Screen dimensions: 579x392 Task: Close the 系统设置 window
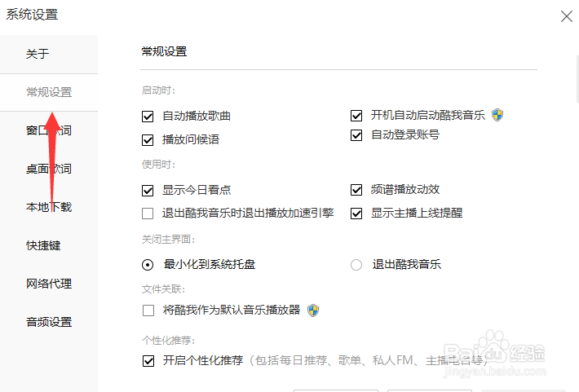point(566,15)
